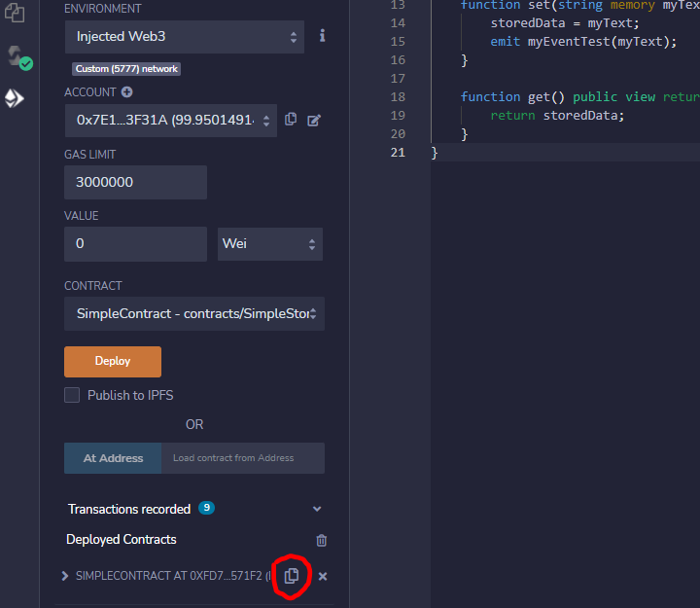The image size is (700, 608).
Task: Select the Deploy & run Ethereum icon
Action: point(15,98)
